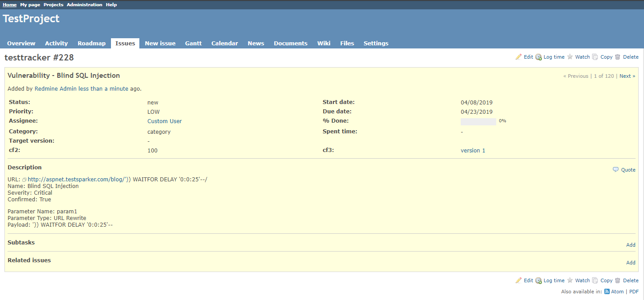Click the Atom feed icon at bottom
This screenshot has height=300, width=644.
tap(607, 291)
